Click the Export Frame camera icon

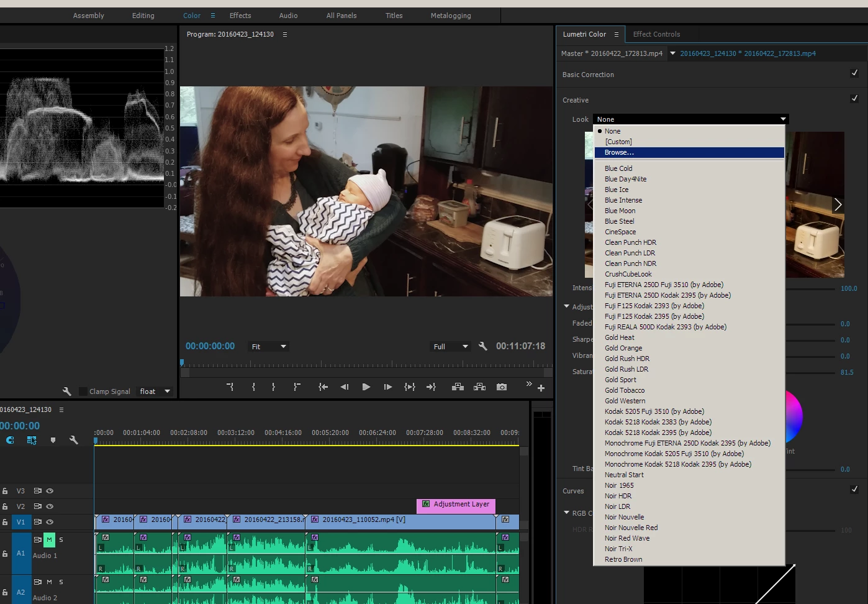point(502,387)
